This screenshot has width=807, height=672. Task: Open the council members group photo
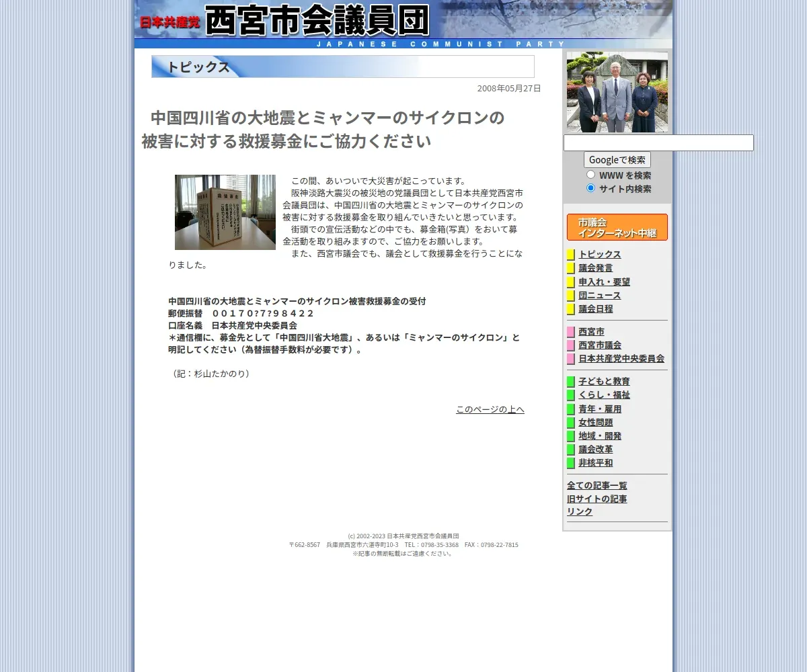click(x=617, y=92)
